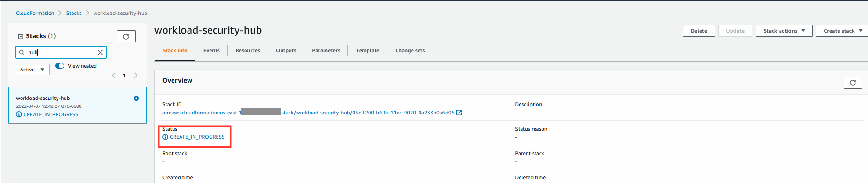The width and height of the screenshot is (868, 183).
Task: Open CloudFormation breadcrumb link
Action: pyautogui.click(x=35, y=13)
